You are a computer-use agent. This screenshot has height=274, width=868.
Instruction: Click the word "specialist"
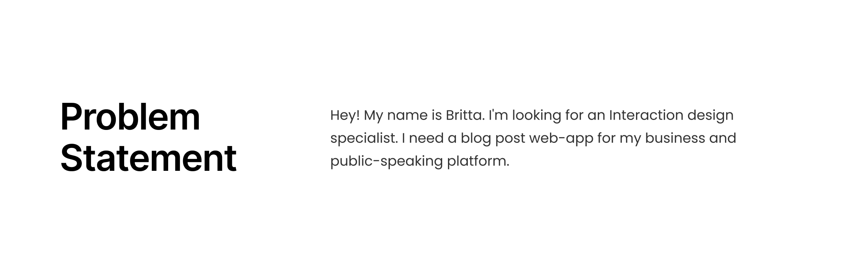363,138
